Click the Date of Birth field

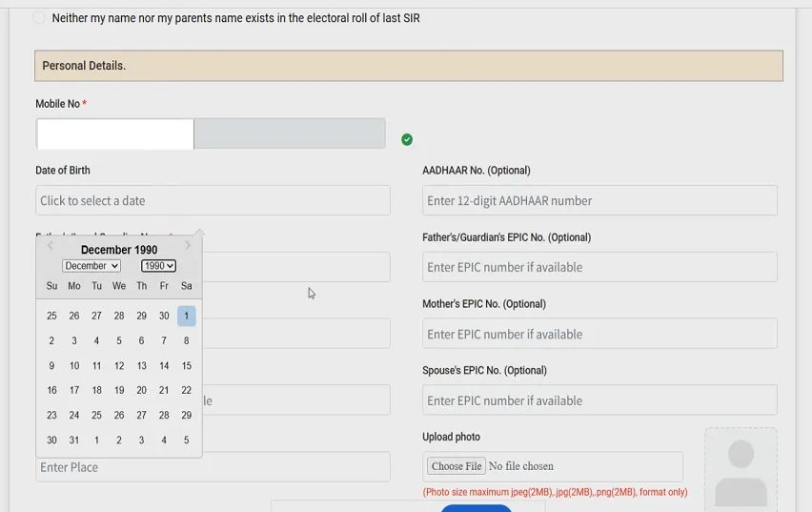tap(213, 200)
